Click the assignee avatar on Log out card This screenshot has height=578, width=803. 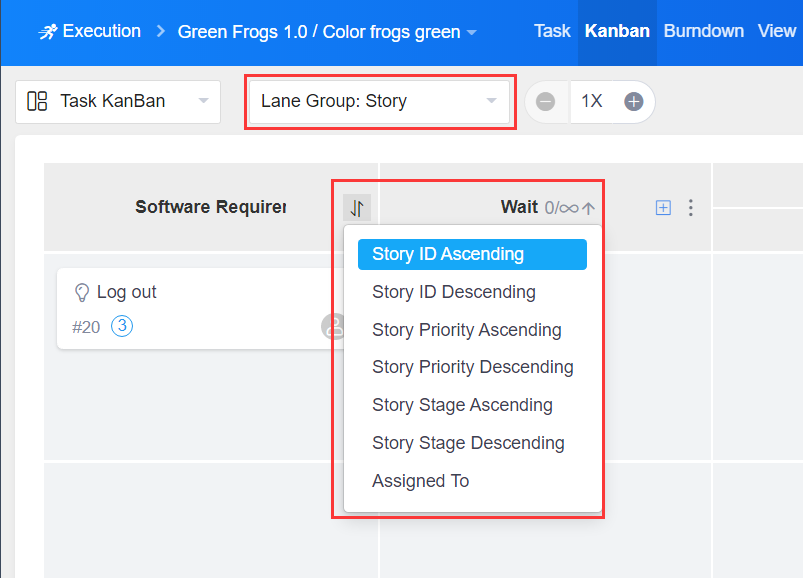pos(333,326)
